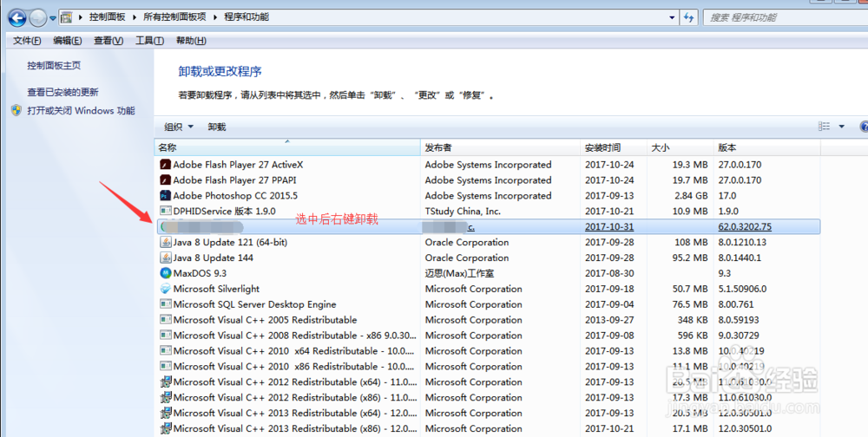
Task: Click the Visual C++ 2012 (x64) icon
Action: [x=165, y=382]
